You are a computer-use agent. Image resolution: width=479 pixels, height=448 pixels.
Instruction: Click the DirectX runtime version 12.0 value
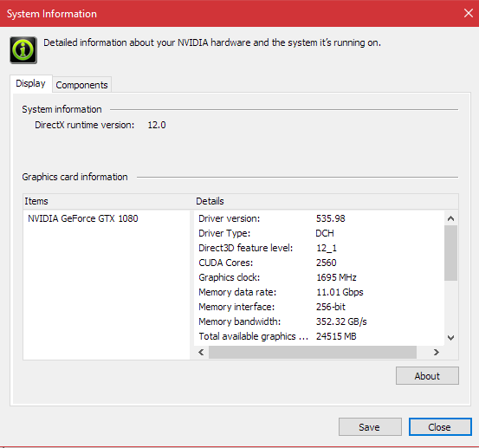[157, 125]
